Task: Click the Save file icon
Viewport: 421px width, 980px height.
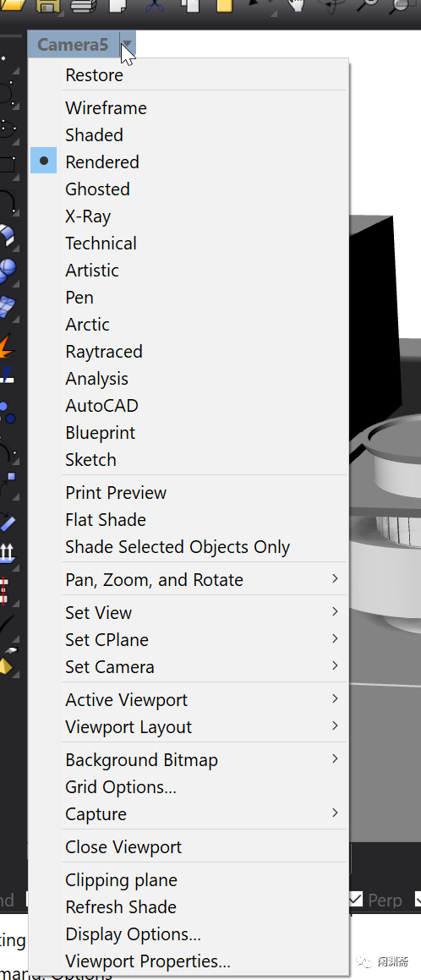Action: pos(46,6)
